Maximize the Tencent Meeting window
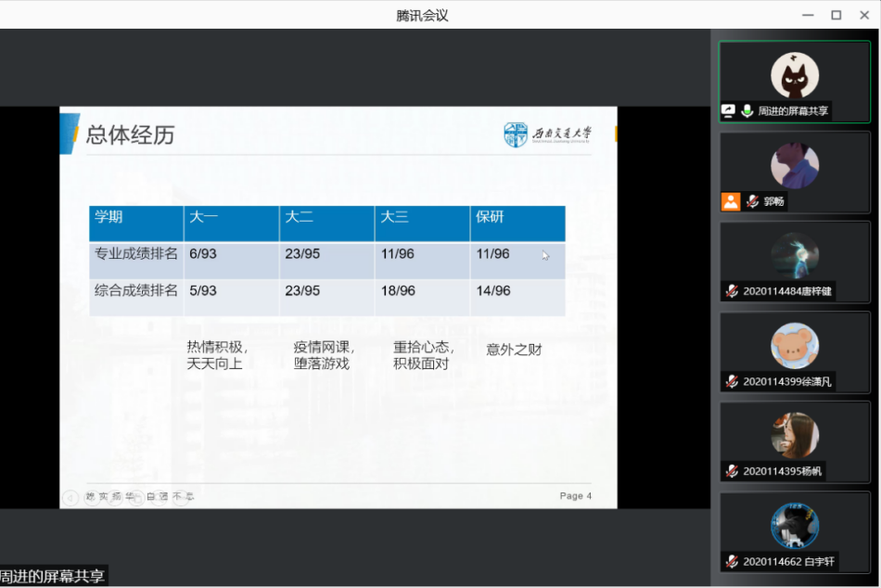Screen dimensions: 881x588 point(836,15)
